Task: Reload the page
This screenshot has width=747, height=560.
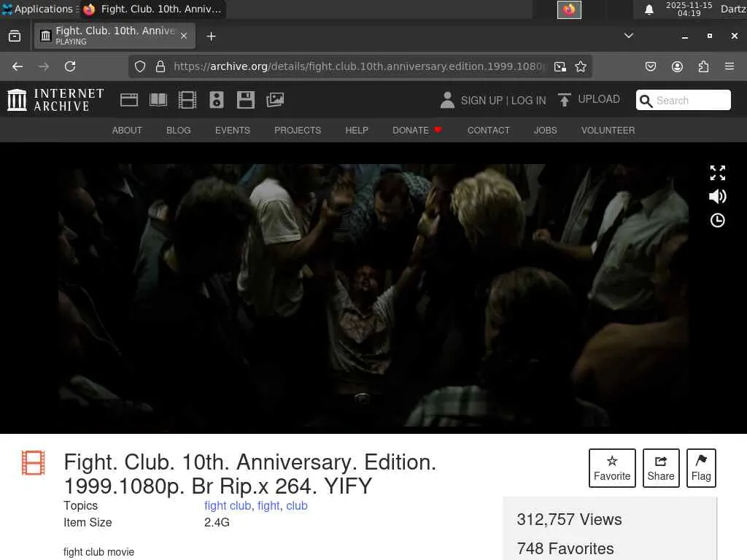Action: [70, 66]
